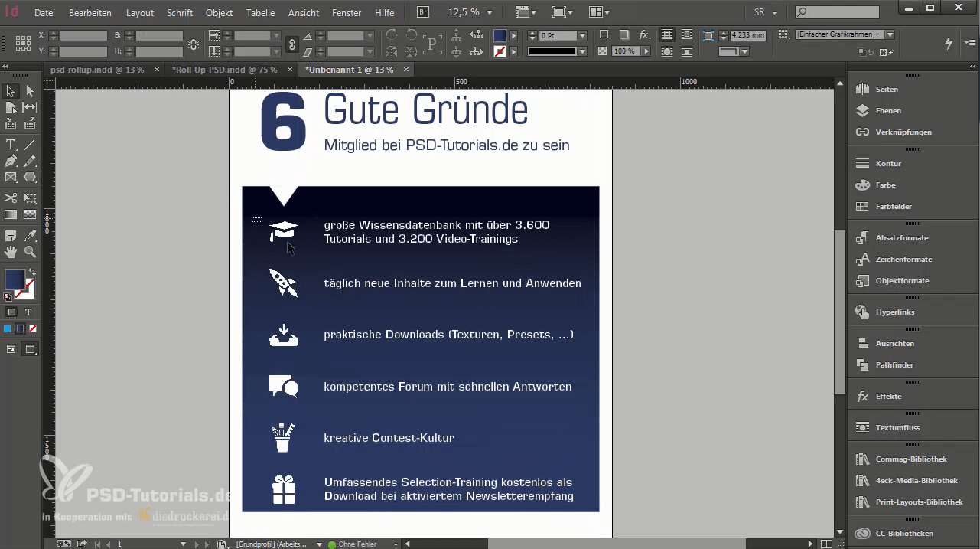Open the zoom level 12,5 % dropdown
Screen dimensions: 980x549
(x=490, y=12)
